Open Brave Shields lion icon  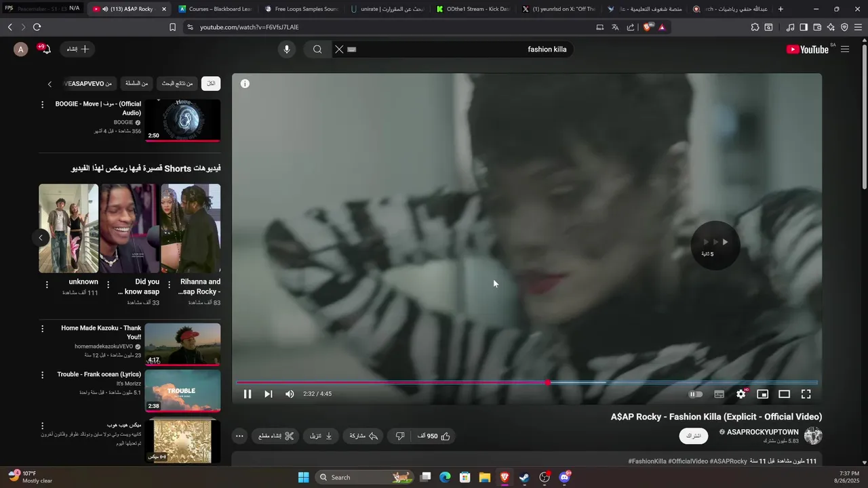(648, 27)
